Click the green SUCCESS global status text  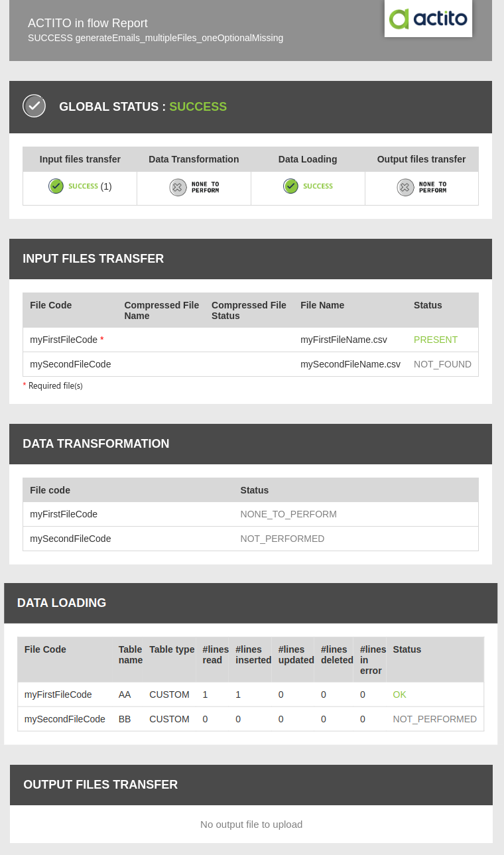coord(198,107)
